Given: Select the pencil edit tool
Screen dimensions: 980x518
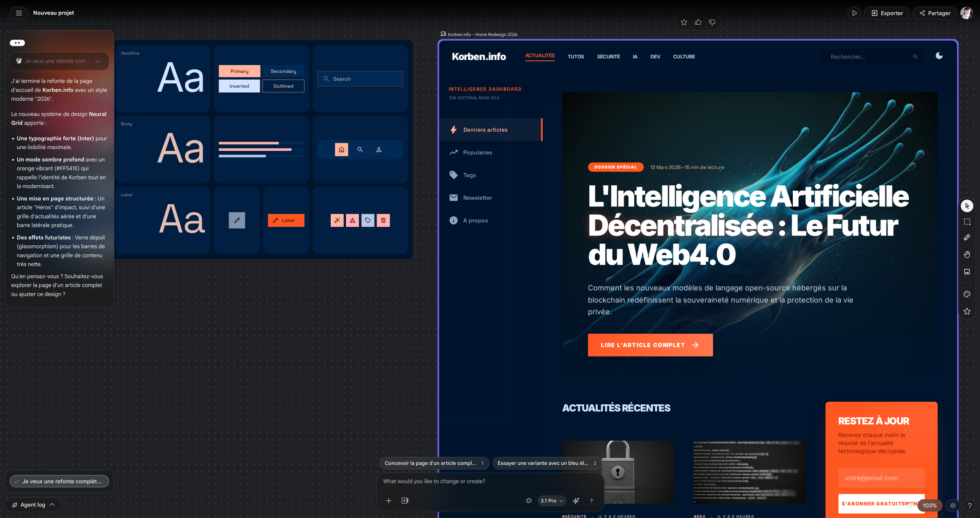Looking at the screenshot, I should 967,237.
